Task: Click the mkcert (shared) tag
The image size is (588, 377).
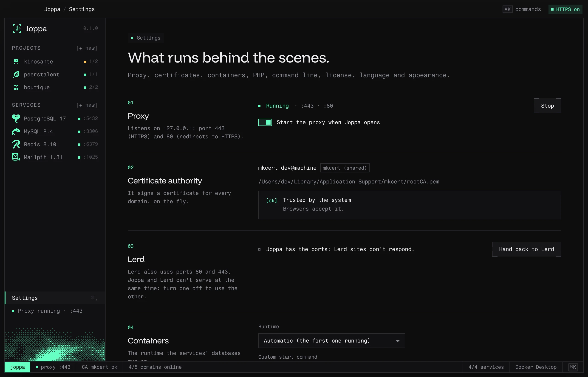Action: 345,168
